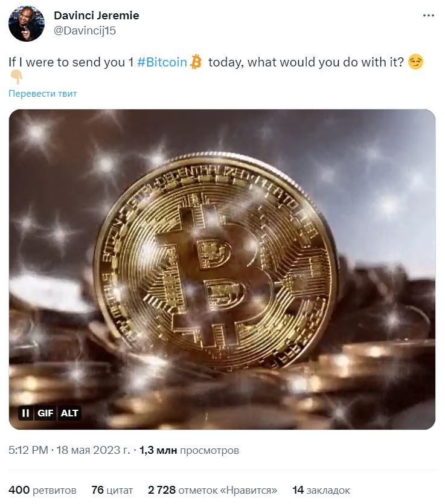Open Davinci Jeremie's profile avatar
Viewport: 445px width, 504px height.
coord(27,24)
